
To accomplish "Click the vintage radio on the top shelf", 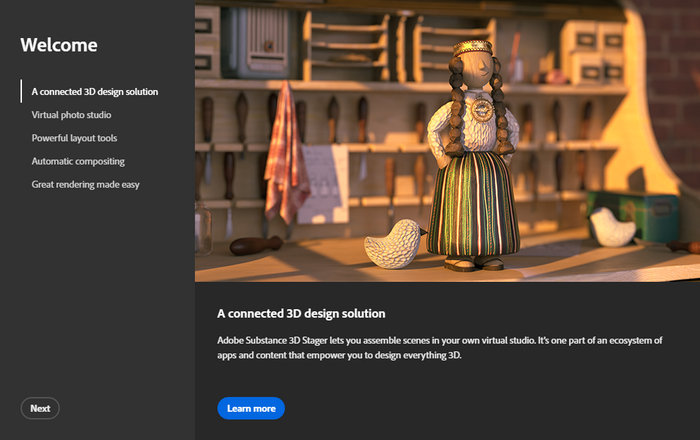I will (261, 40).
